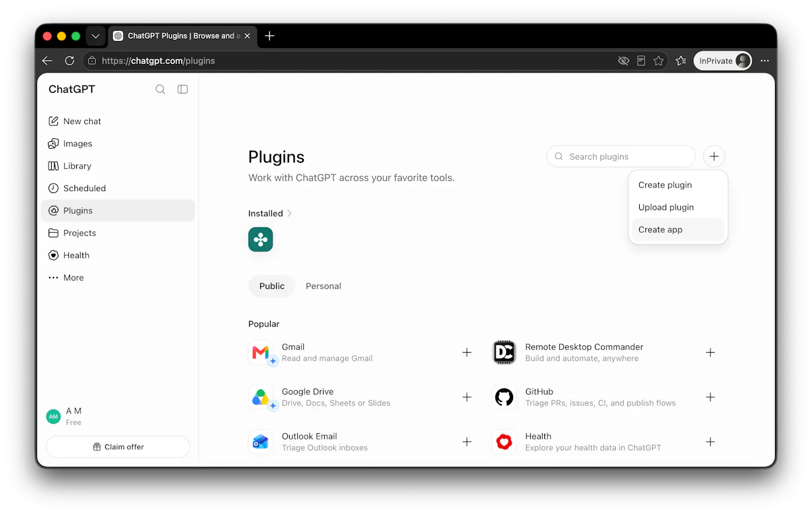Switch to the Personal tab
This screenshot has height=515, width=812.
pyautogui.click(x=324, y=286)
